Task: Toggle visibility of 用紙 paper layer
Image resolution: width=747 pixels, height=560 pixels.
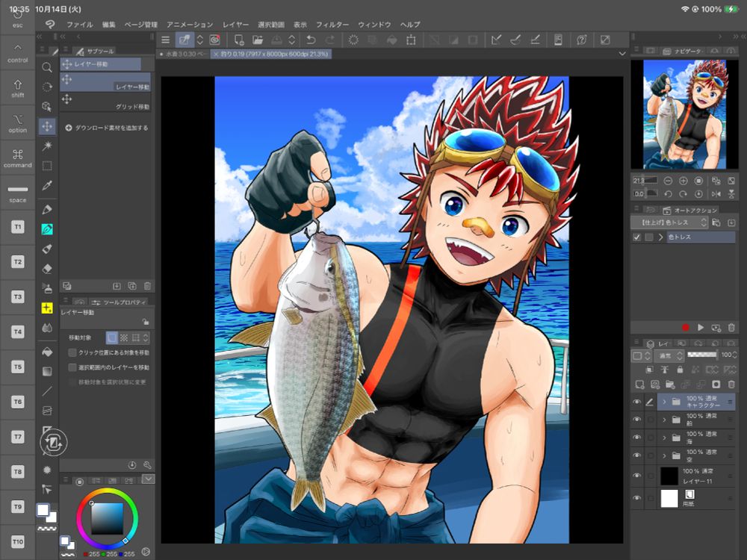Action: (636, 498)
